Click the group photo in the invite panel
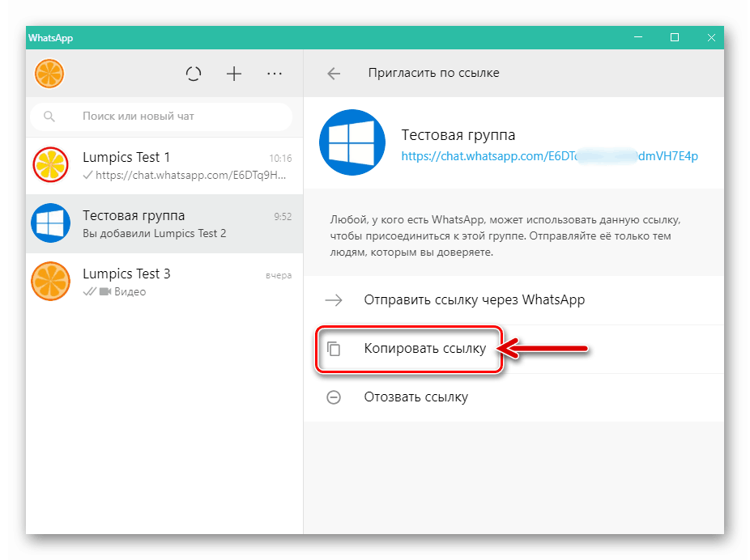Screen dimensions: 750x560 (352, 142)
